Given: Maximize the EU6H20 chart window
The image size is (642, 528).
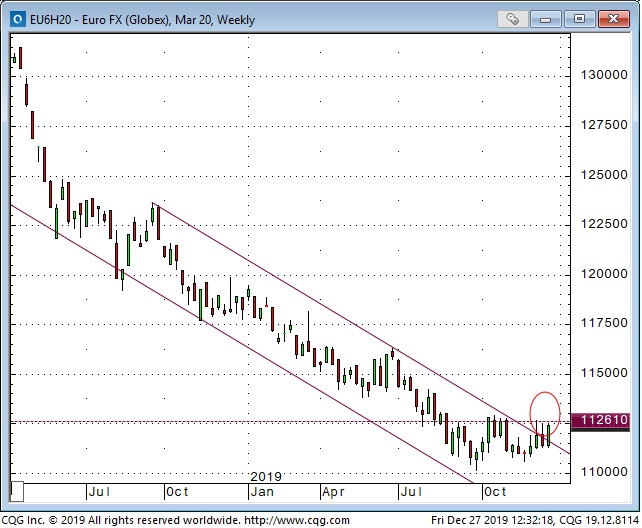Looking at the screenshot, I should [579, 19].
